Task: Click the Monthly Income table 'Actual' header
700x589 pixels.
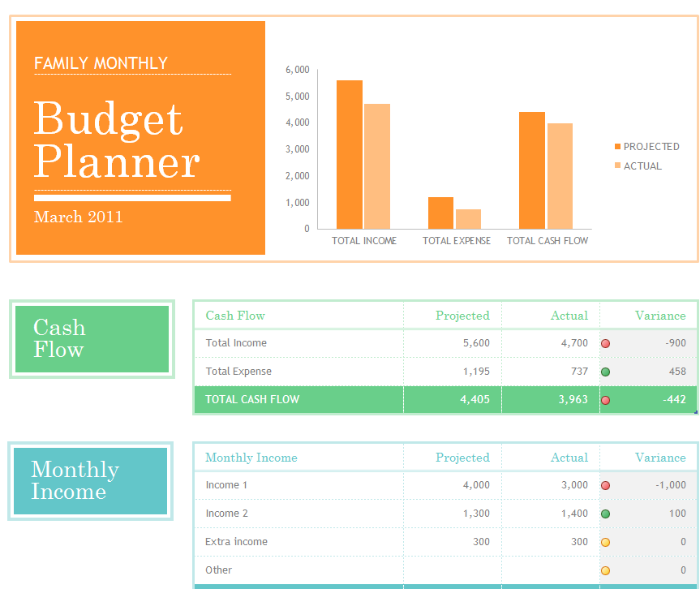Action: click(x=551, y=458)
